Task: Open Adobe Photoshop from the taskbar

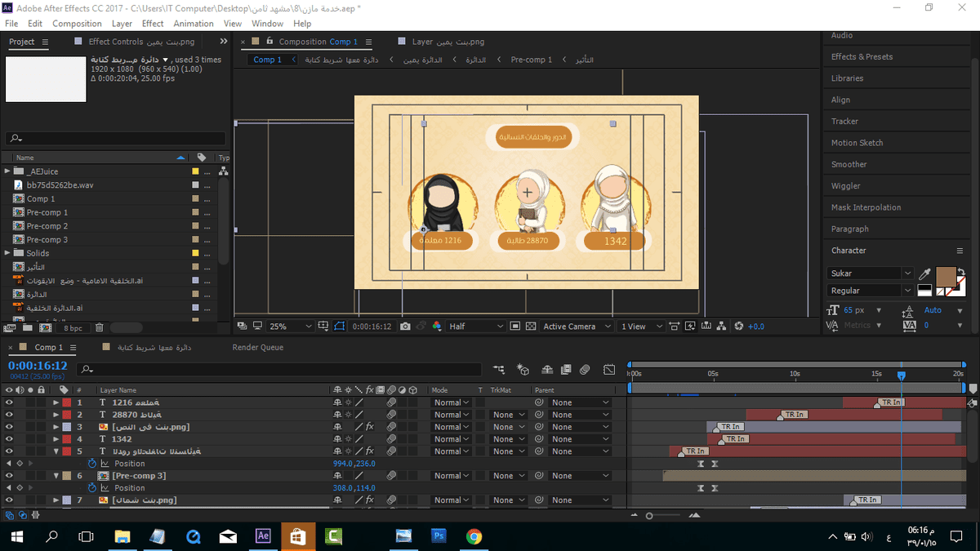Action: [438, 536]
